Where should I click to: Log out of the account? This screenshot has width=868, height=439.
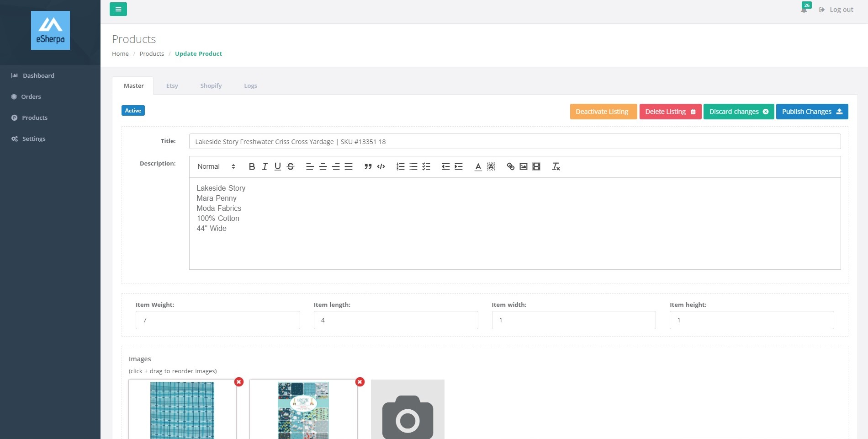pos(836,10)
